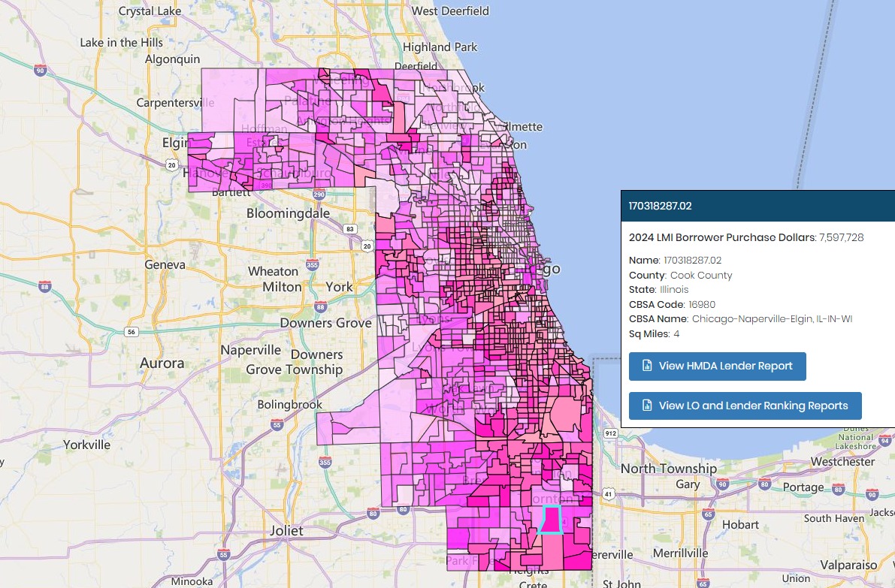Click the US 41 highway shield
The width and height of the screenshot is (895, 588).
pyautogui.click(x=608, y=494)
